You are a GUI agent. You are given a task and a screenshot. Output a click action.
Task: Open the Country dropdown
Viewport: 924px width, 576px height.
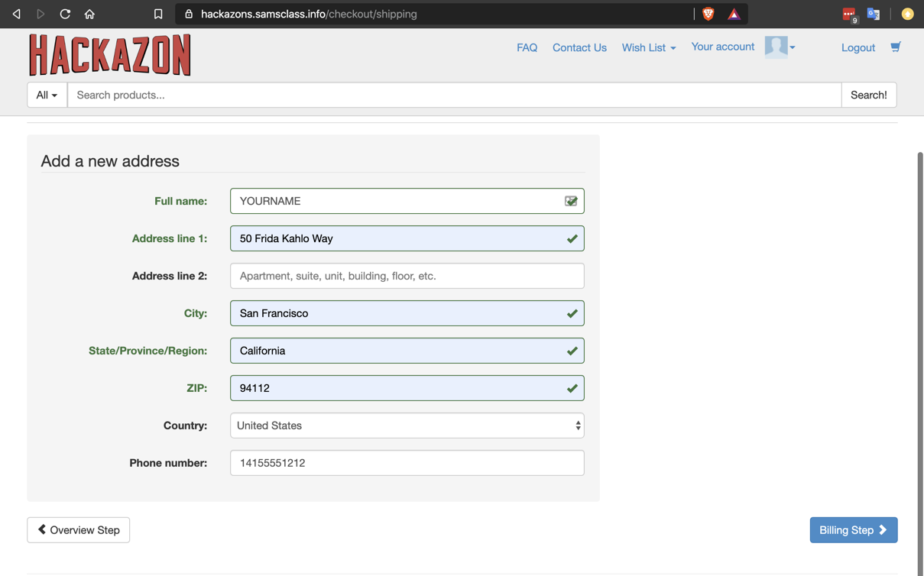click(x=407, y=426)
